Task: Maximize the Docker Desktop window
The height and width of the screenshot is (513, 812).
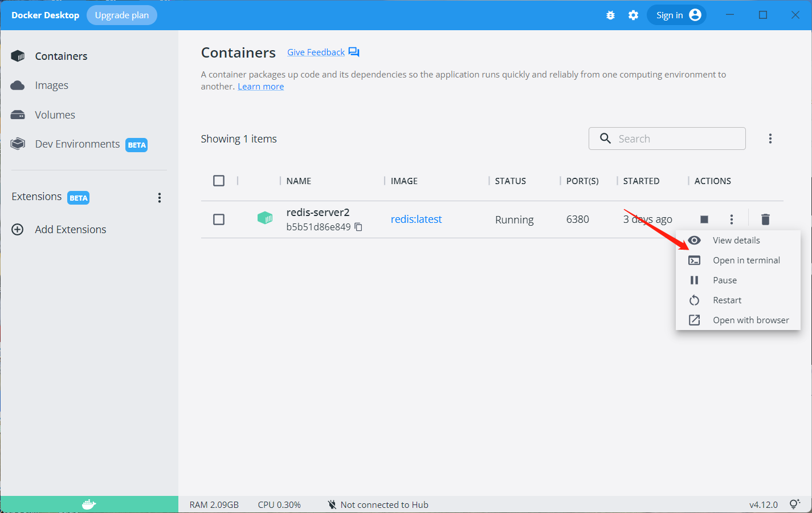Action: [x=763, y=15]
